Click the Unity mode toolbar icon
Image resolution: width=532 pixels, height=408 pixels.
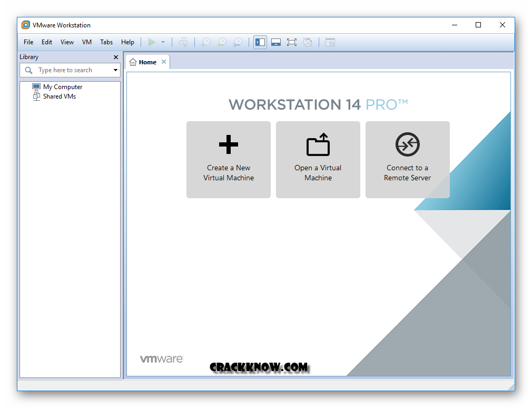[x=308, y=42]
